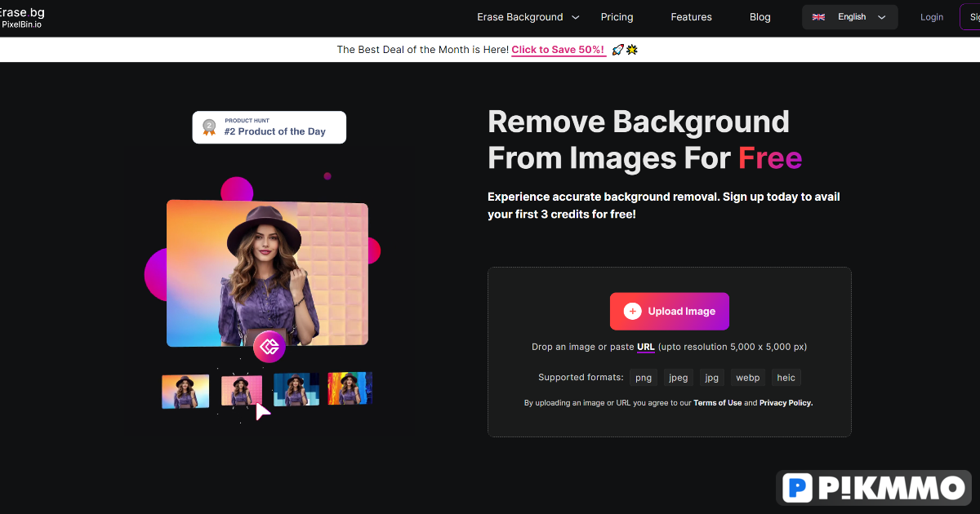Click the jpg format tag
This screenshot has height=514, width=980.
pyautogui.click(x=712, y=378)
